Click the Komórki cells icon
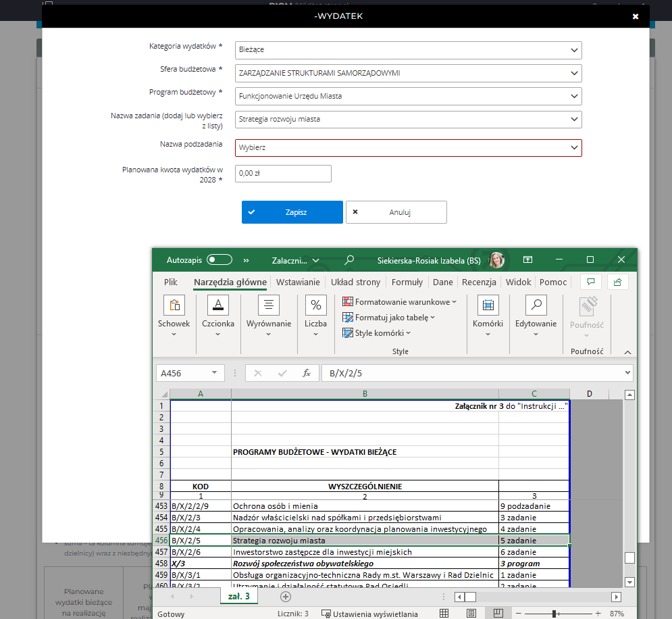The height and width of the screenshot is (619, 672). coord(488,306)
